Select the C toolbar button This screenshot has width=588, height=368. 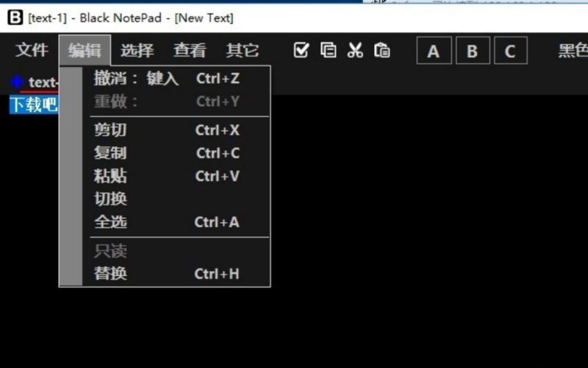pos(511,50)
